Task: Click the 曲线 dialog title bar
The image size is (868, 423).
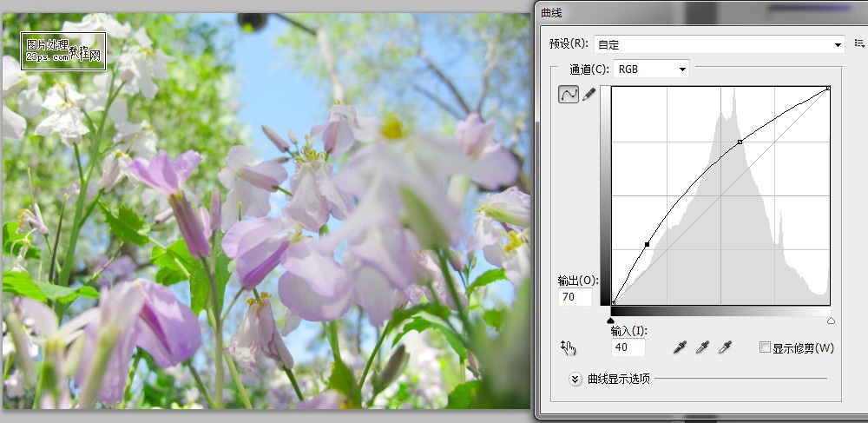Action: point(700,13)
